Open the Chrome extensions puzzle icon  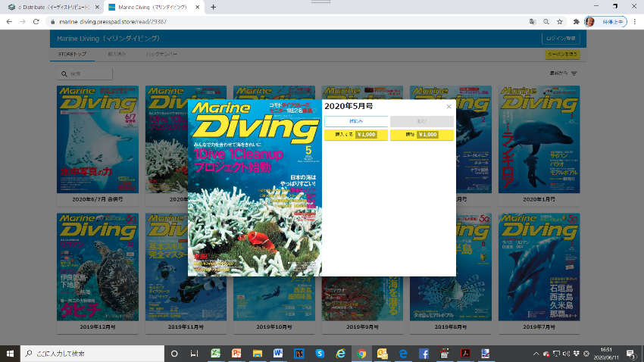pos(576,22)
